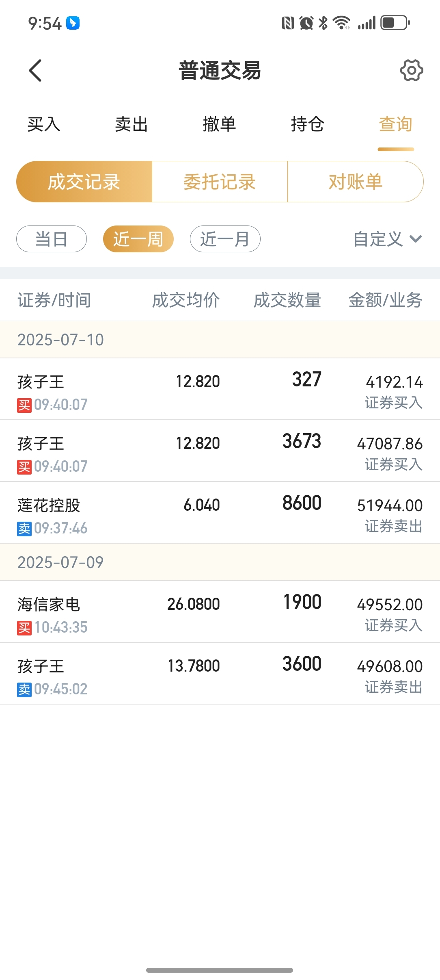Screen dimensions: 440x980
Task: Tap the blue 卖 badge at 09:37:46
Action: pos(24,529)
